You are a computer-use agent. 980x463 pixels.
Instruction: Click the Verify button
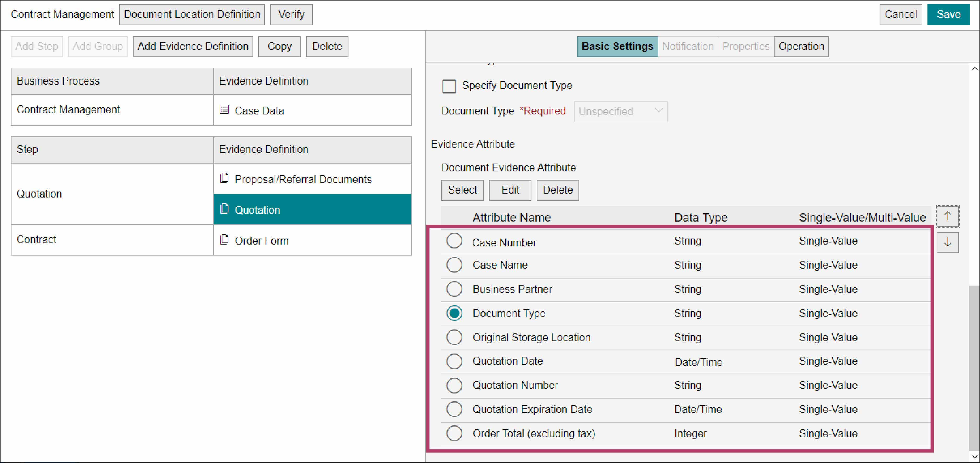291,15
